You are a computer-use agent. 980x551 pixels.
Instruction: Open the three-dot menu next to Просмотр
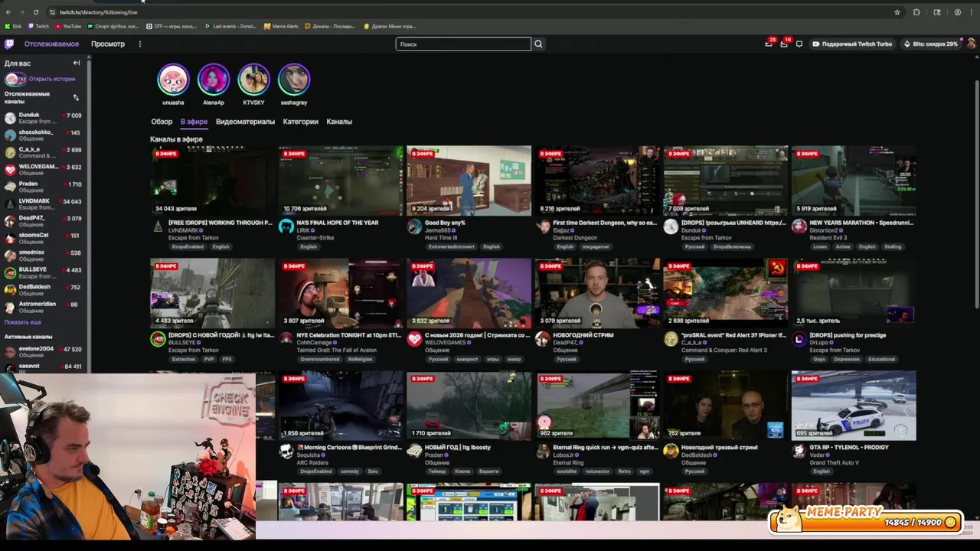[x=139, y=44]
